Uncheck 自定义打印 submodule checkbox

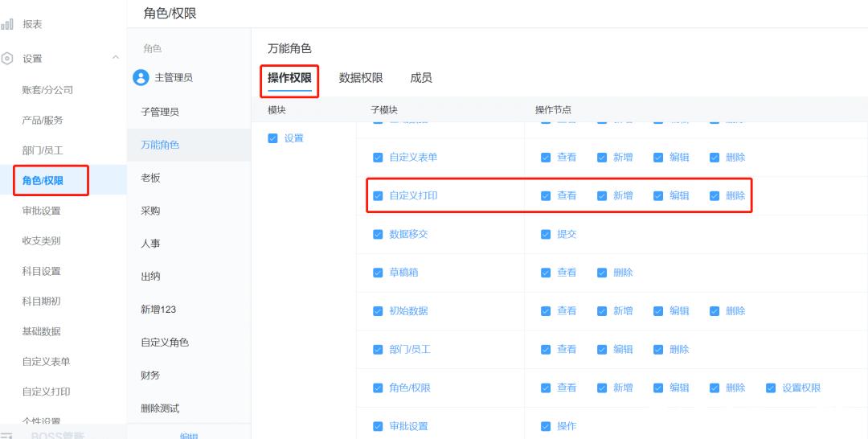click(x=378, y=196)
